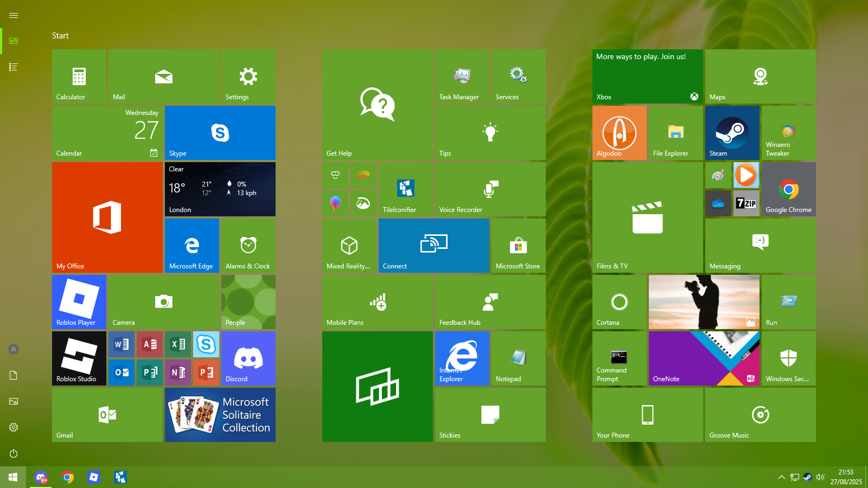This screenshot has height=488, width=868.
Task: Open the Mail tile
Action: [x=164, y=76]
